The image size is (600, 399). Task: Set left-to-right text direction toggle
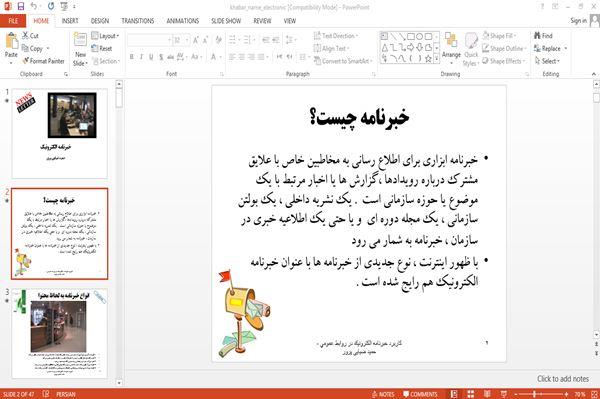[x=279, y=57]
